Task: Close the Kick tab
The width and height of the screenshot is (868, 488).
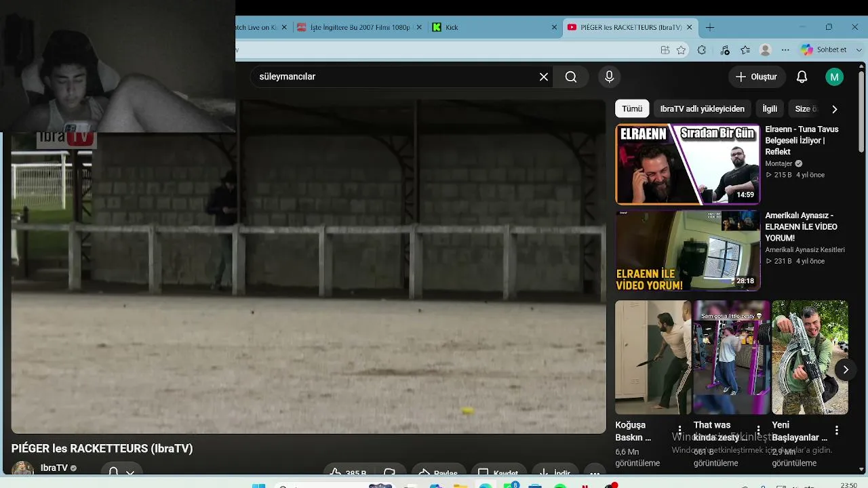Action: pos(554,27)
